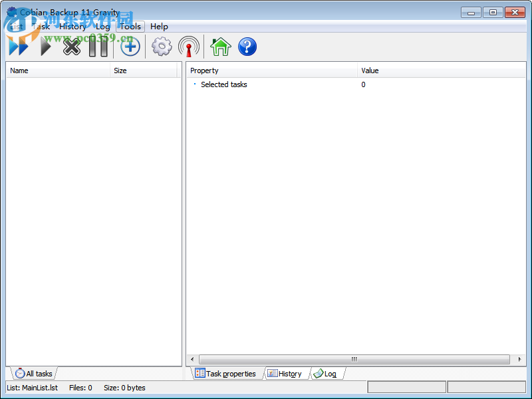Click the 'List: MainList.lst' status text
The image size is (532, 399).
click(32, 388)
